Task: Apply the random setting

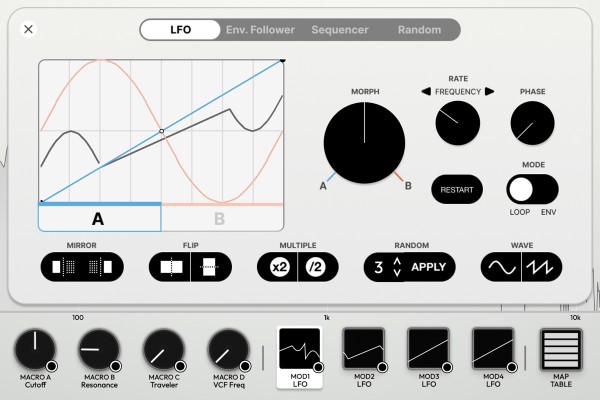Action: tap(431, 267)
